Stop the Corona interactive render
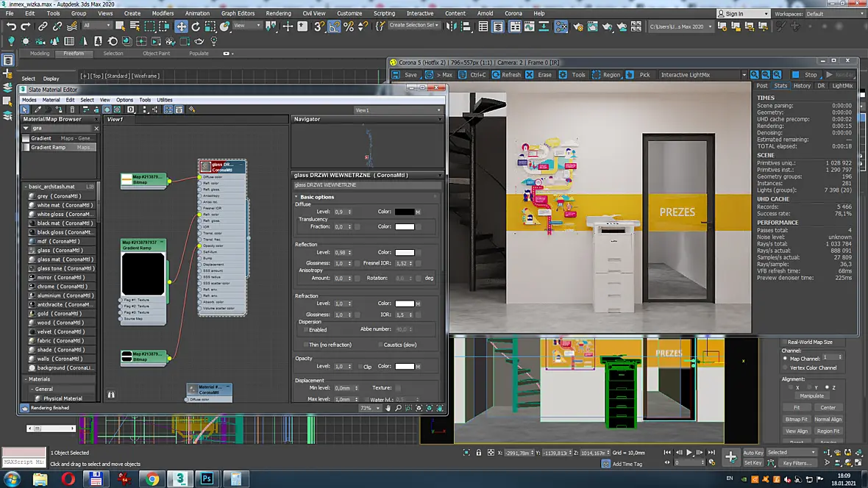The height and width of the screenshot is (488, 868). (x=805, y=75)
